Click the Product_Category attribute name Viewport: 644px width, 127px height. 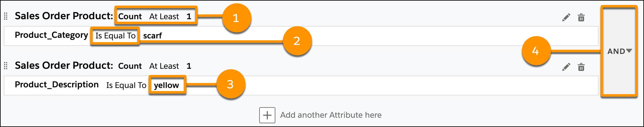(x=52, y=35)
